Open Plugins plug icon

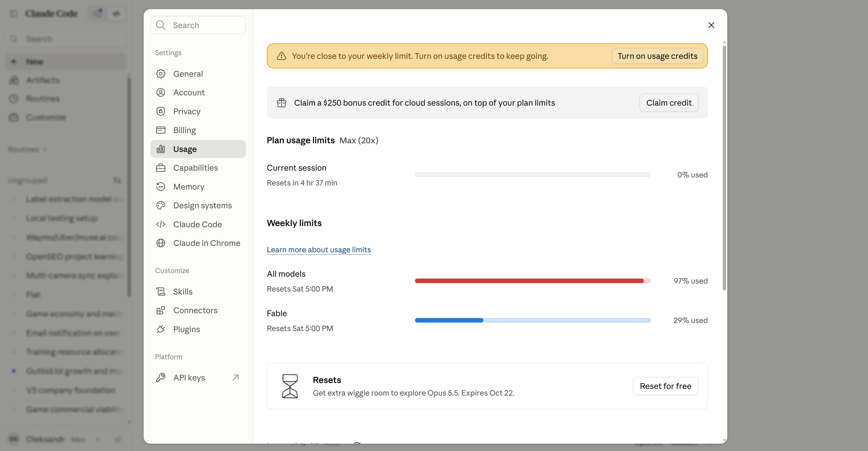click(161, 329)
